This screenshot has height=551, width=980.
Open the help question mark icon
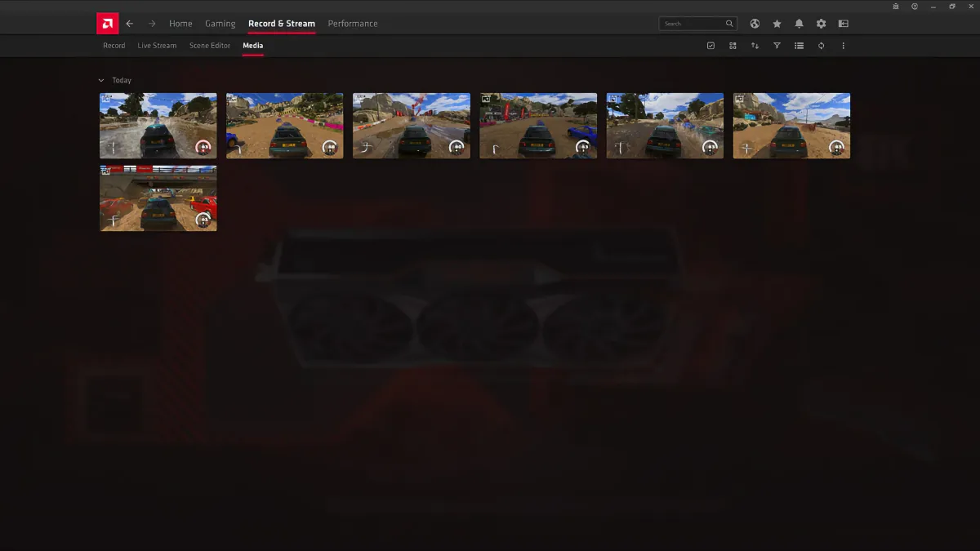tap(915, 7)
